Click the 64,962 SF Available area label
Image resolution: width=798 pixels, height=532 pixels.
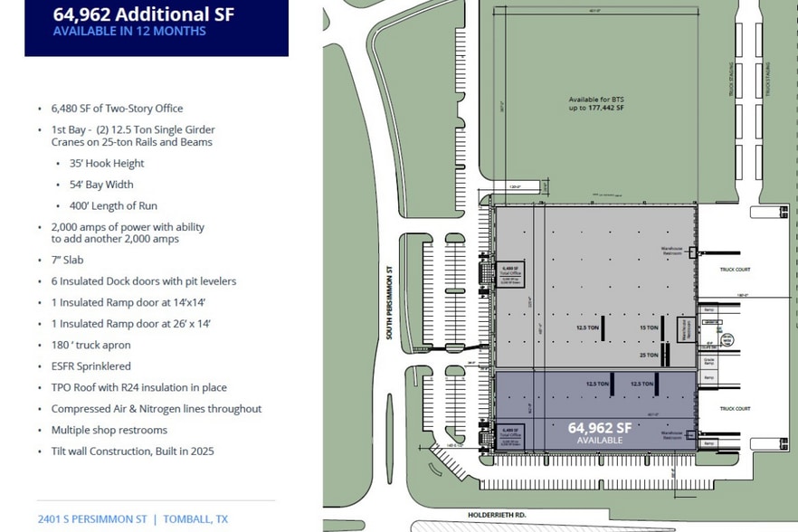tap(600, 432)
